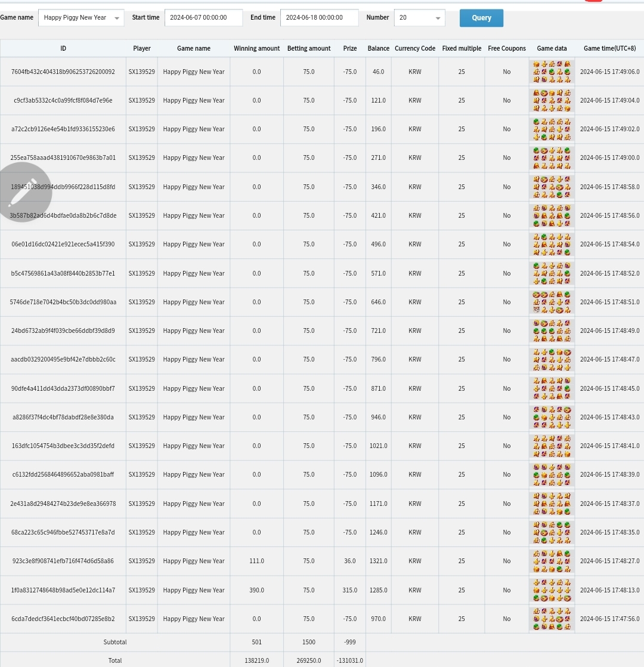The width and height of the screenshot is (644, 667).
Task: Click the Subtotal winning value 501
Action: click(257, 643)
